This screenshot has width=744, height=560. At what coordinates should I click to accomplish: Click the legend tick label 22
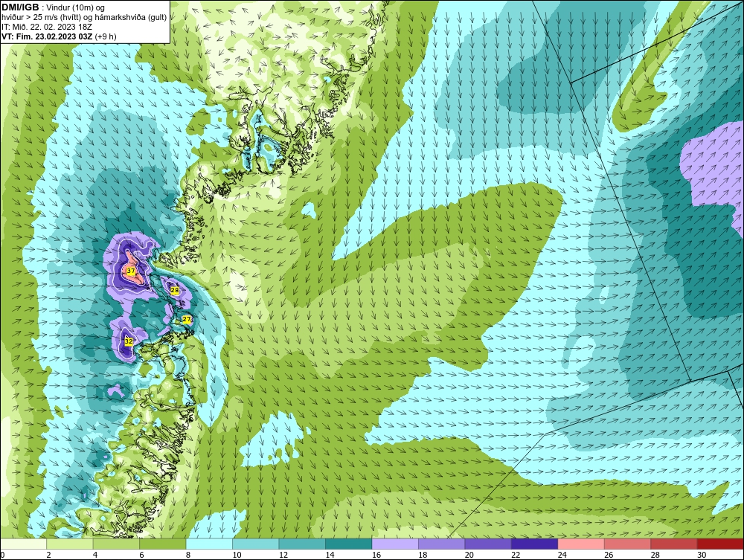tap(516, 555)
